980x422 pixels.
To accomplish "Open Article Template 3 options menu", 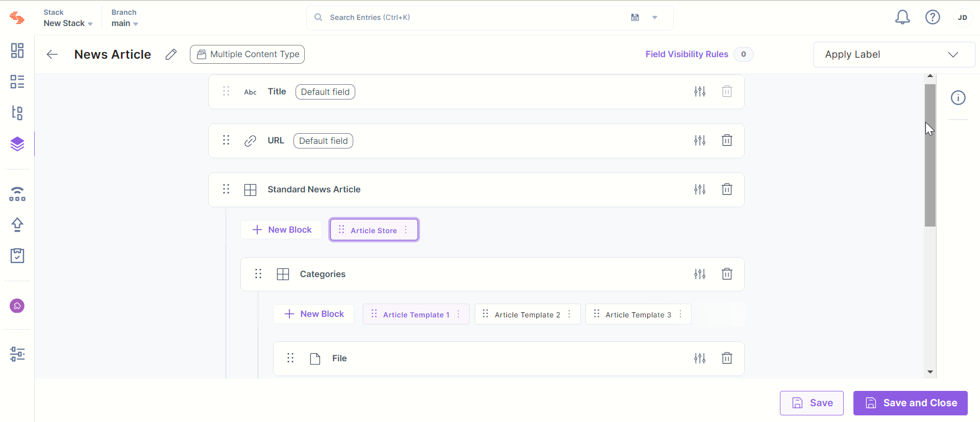I will 681,314.
